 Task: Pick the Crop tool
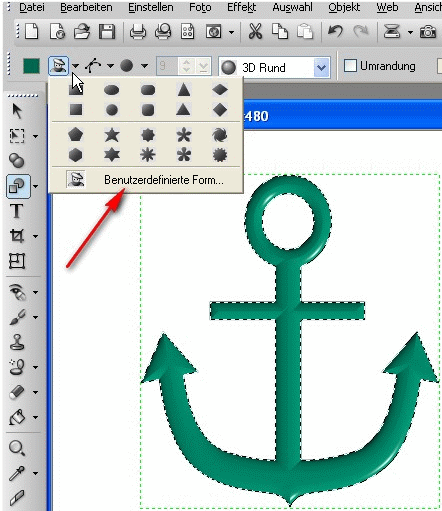click(17, 236)
